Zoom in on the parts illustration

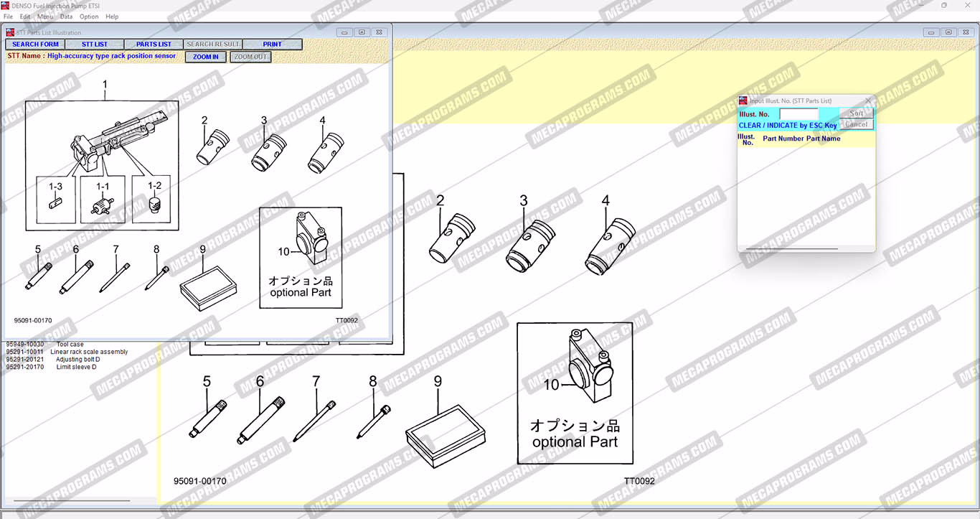coord(206,57)
